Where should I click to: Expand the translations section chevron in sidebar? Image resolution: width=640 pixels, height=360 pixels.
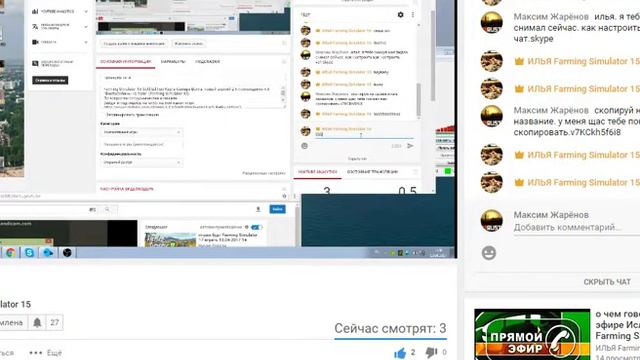[86, 27]
